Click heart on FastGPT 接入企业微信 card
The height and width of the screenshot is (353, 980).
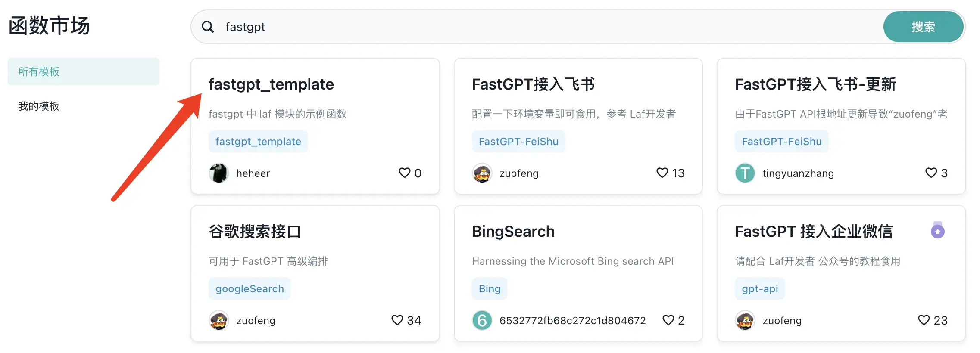point(924,320)
